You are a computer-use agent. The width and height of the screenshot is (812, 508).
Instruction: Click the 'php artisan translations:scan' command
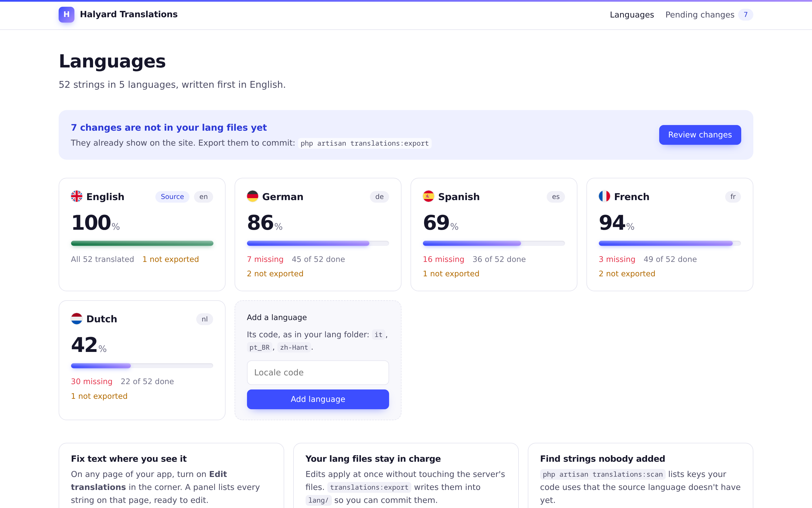(603, 474)
